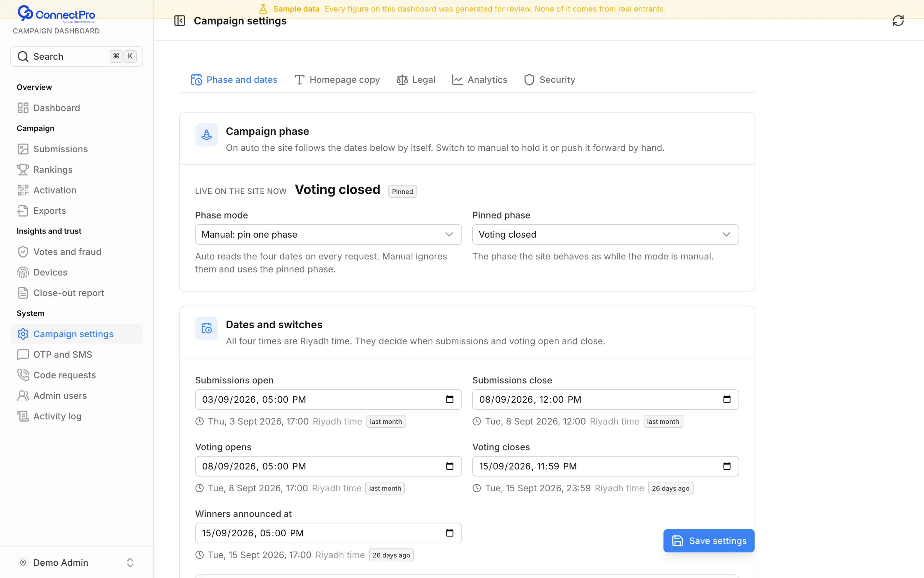Open the Phase mode dropdown
Screen dimensions: 924x578
pos(328,234)
